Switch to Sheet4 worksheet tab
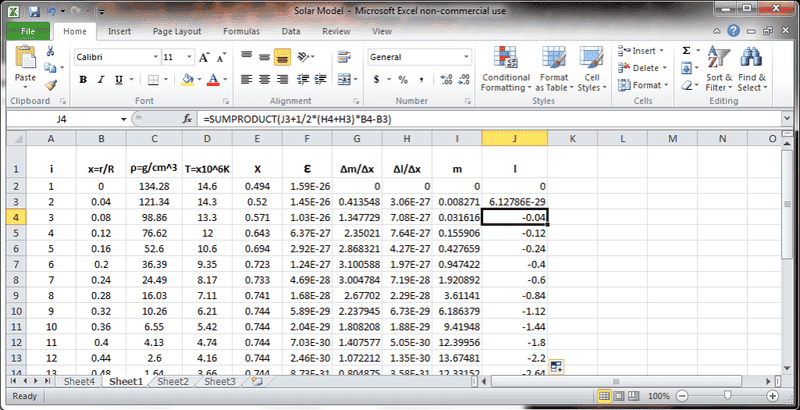The width and height of the screenshot is (800, 410). coord(79,381)
